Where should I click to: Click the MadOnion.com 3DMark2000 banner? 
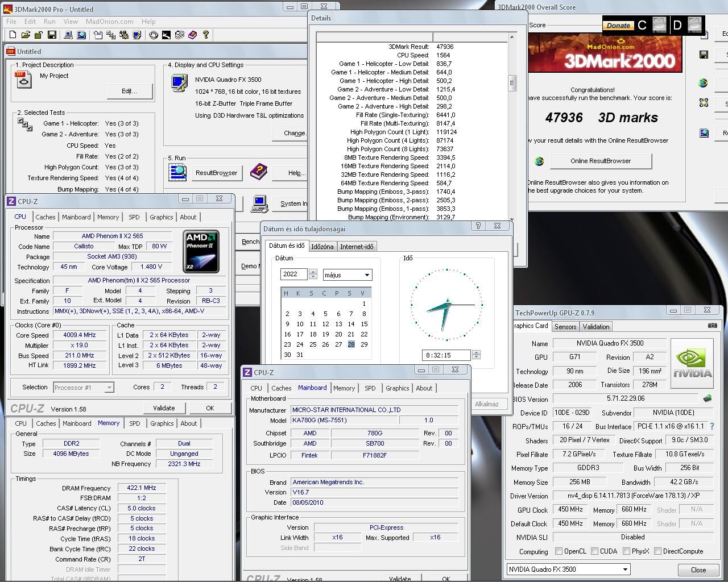pyautogui.click(x=605, y=53)
